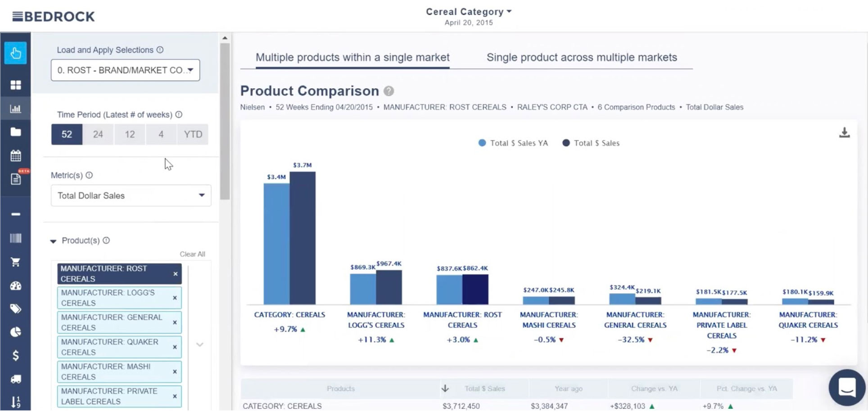
Task: Open the pie chart sidebar icon
Action: point(16,332)
